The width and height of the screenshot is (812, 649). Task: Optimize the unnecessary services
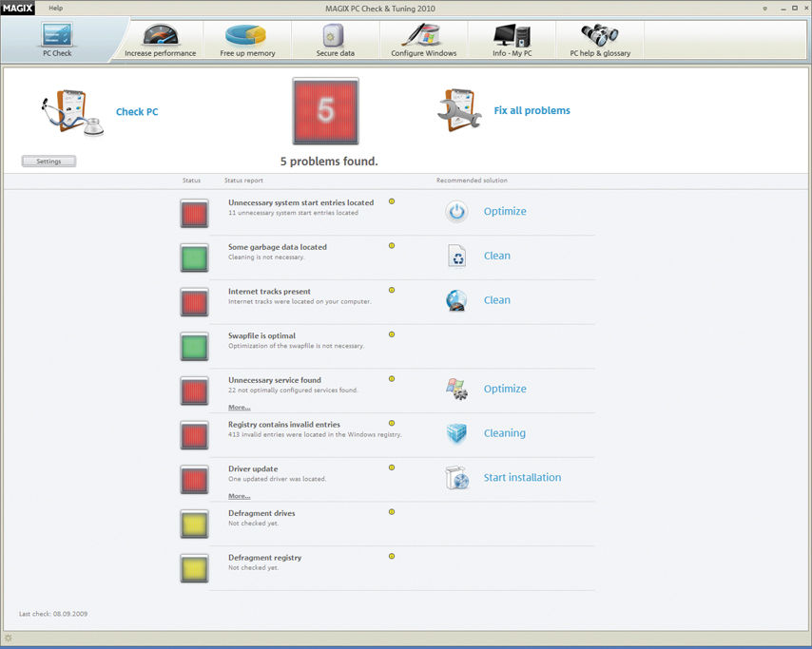[505, 389]
